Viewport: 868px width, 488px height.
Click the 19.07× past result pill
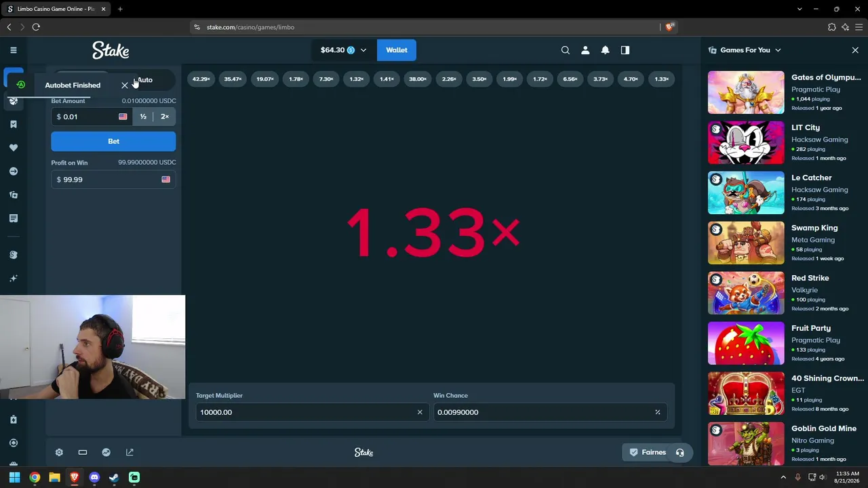click(265, 79)
